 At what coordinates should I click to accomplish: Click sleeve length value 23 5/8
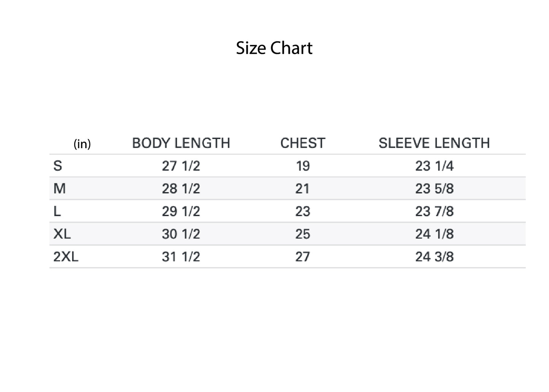tap(434, 188)
